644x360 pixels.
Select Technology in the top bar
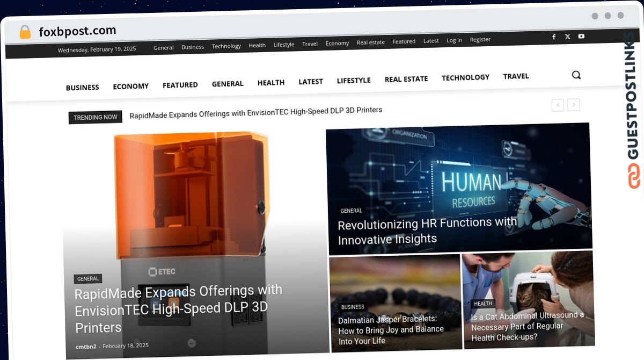tap(226, 46)
